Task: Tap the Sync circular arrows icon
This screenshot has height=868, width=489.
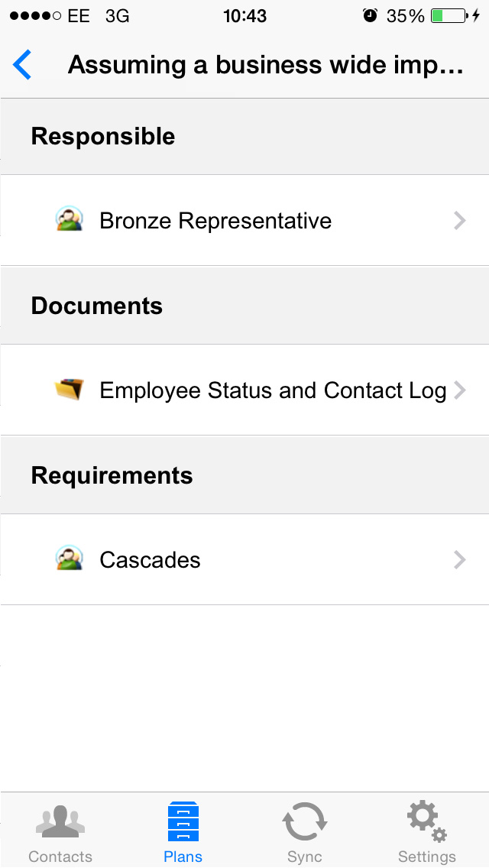Action: [305, 822]
